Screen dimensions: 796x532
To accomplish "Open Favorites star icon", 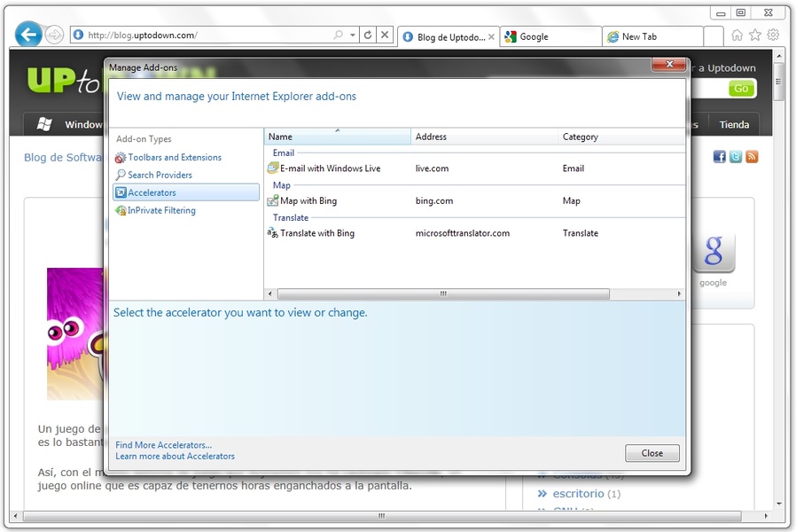I will pyautogui.click(x=755, y=35).
